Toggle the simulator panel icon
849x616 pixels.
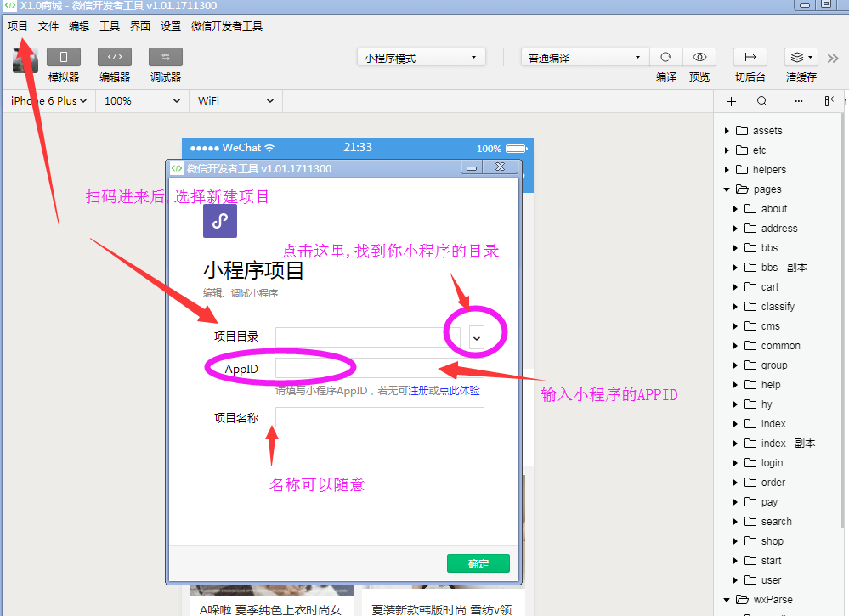click(x=64, y=58)
